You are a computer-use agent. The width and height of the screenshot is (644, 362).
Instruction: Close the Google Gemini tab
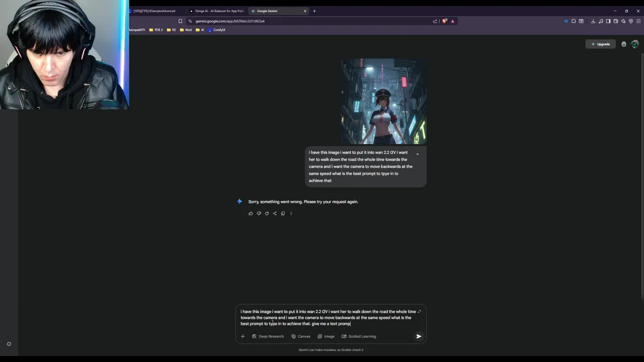click(305, 11)
